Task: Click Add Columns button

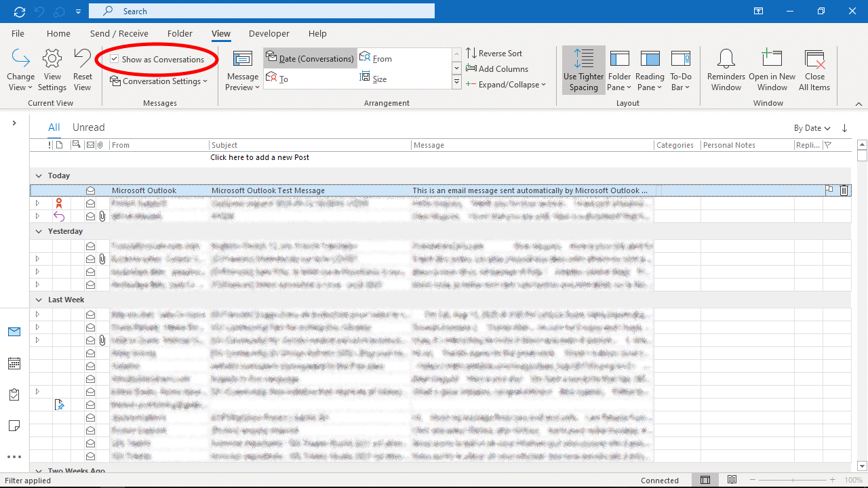Action: coord(497,68)
